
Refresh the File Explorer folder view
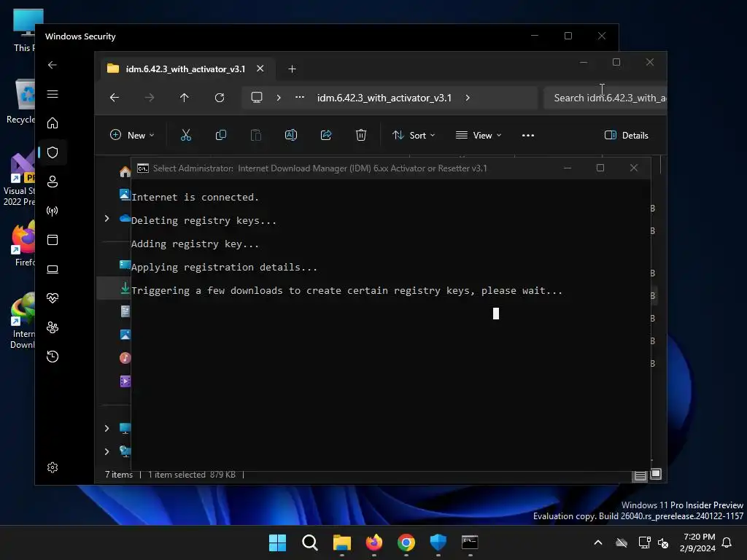point(220,98)
